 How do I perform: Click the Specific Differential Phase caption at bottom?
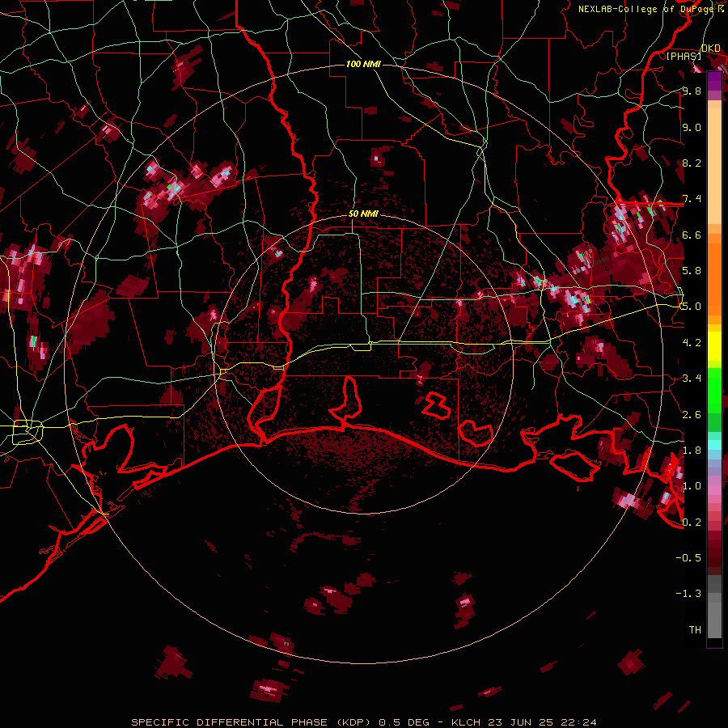point(363,722)
